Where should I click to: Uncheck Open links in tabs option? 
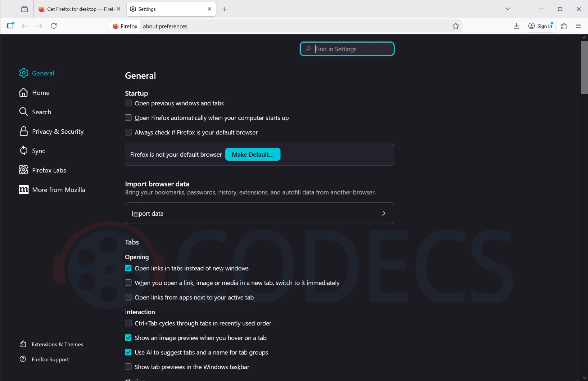128,268
